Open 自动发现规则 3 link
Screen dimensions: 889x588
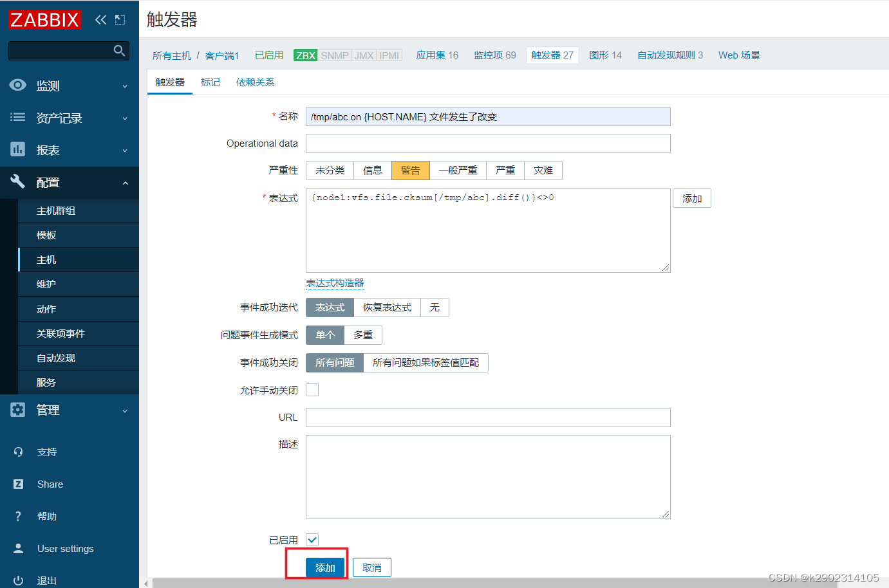point(670,55)
